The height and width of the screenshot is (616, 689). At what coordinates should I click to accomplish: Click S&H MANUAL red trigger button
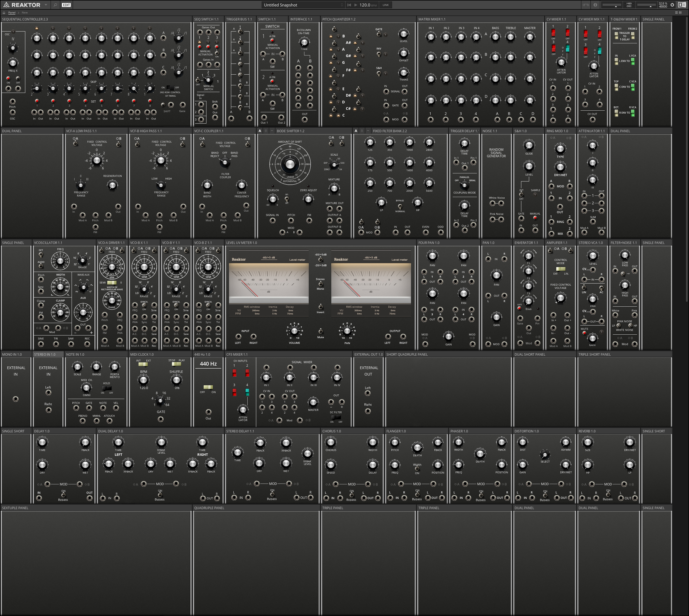535,218
